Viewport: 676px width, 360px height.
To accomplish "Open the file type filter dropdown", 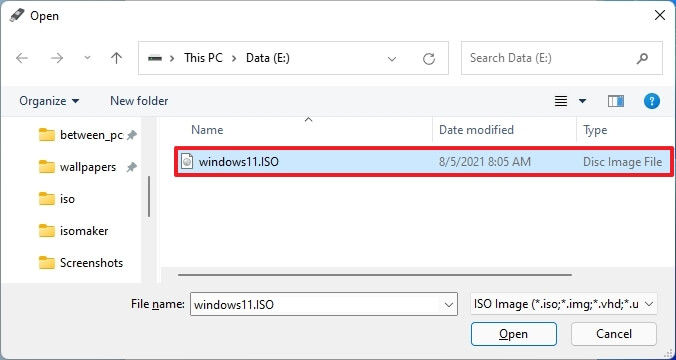I will coord(564,304).
